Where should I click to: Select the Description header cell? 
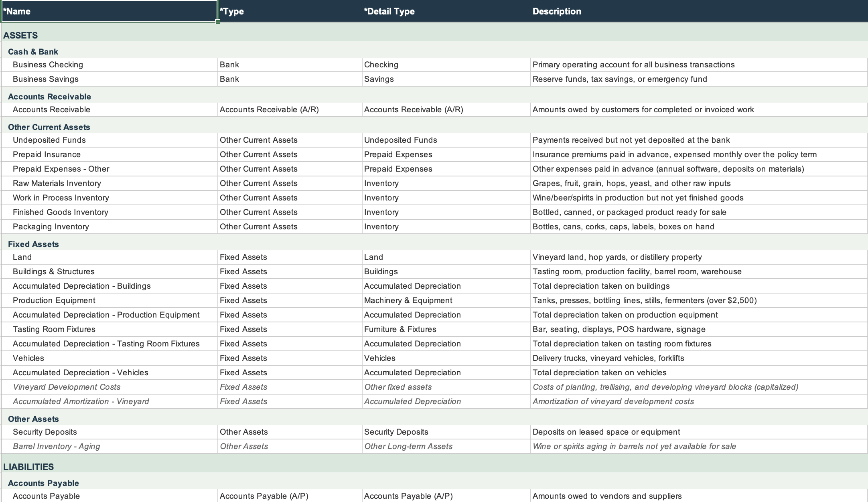(699, 11)
